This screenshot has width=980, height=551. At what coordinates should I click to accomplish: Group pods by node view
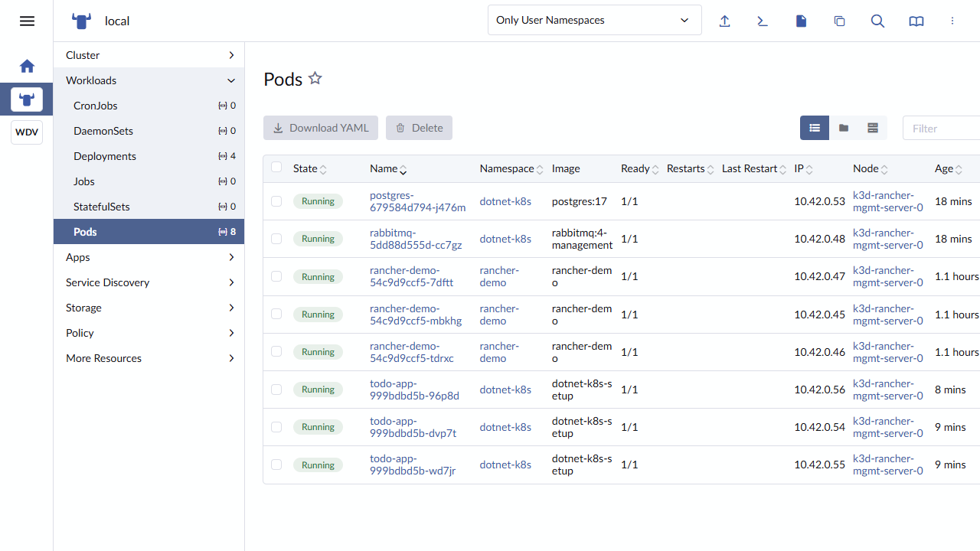(x=873, y=128)
